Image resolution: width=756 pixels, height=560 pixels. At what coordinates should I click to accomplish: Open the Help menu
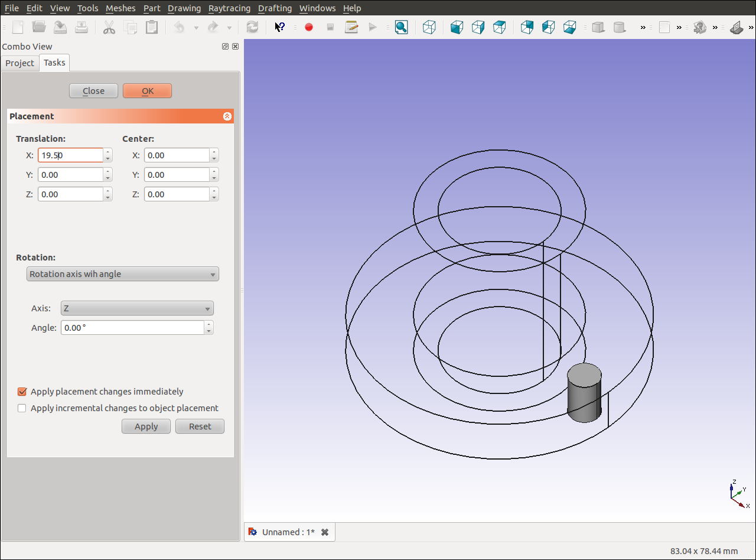352,8
